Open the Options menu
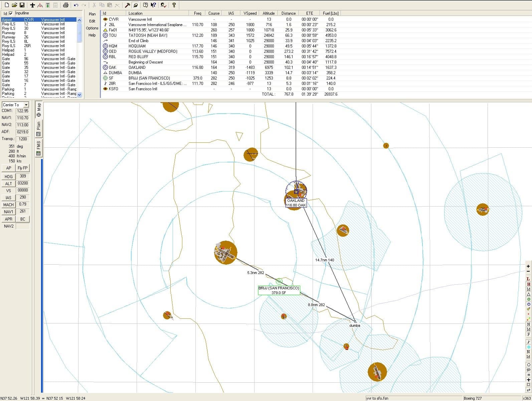This screenshot has width=532, height=401. coord(92,28)
